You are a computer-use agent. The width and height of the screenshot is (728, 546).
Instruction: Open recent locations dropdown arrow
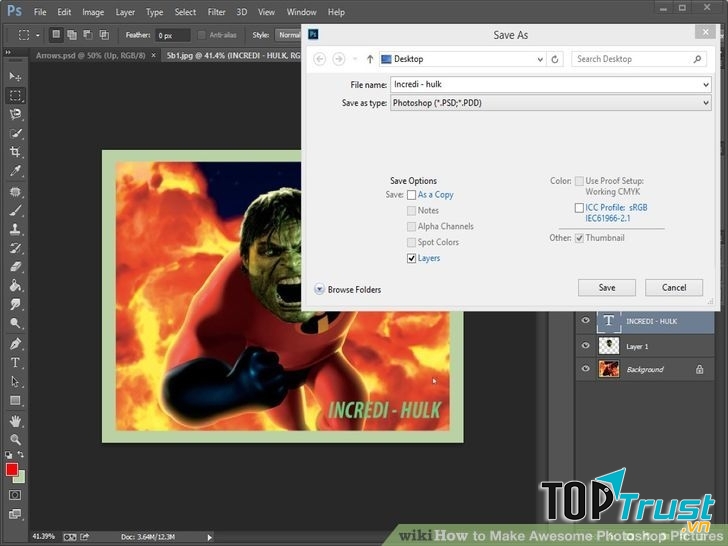click(x=355, y=59)
